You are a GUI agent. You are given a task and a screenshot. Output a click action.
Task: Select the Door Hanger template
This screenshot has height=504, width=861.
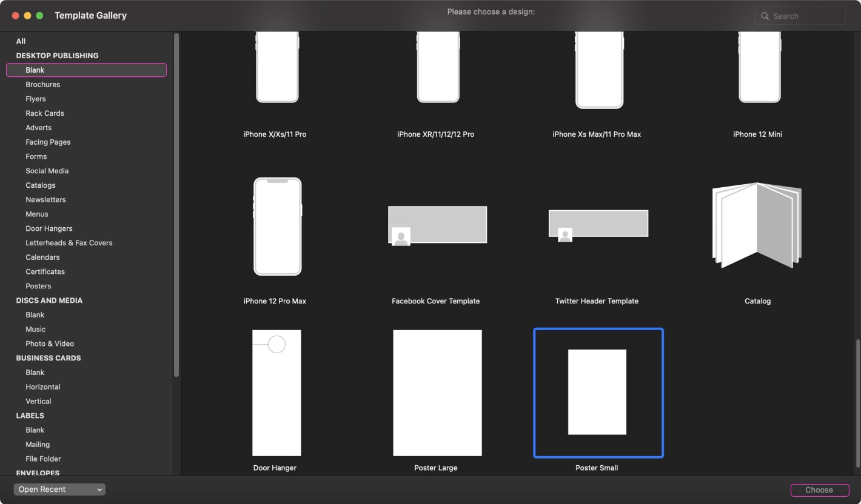pos(276,392)
